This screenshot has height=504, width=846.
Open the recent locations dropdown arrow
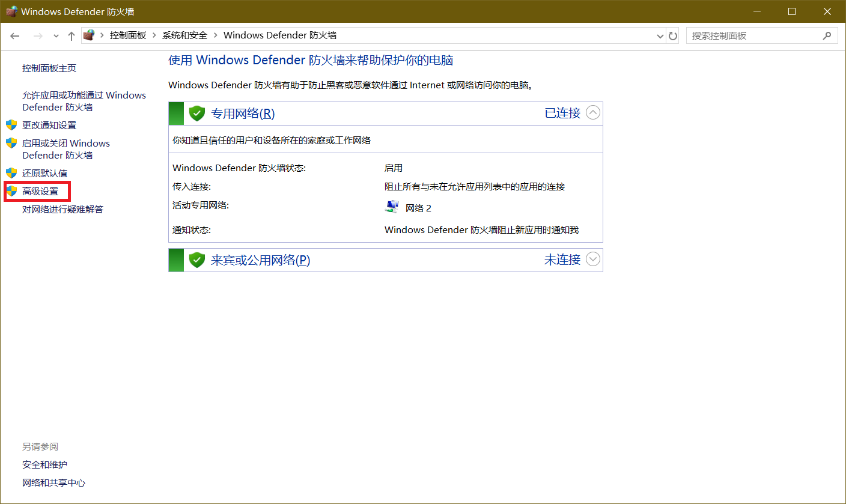[x=56, y=36]
